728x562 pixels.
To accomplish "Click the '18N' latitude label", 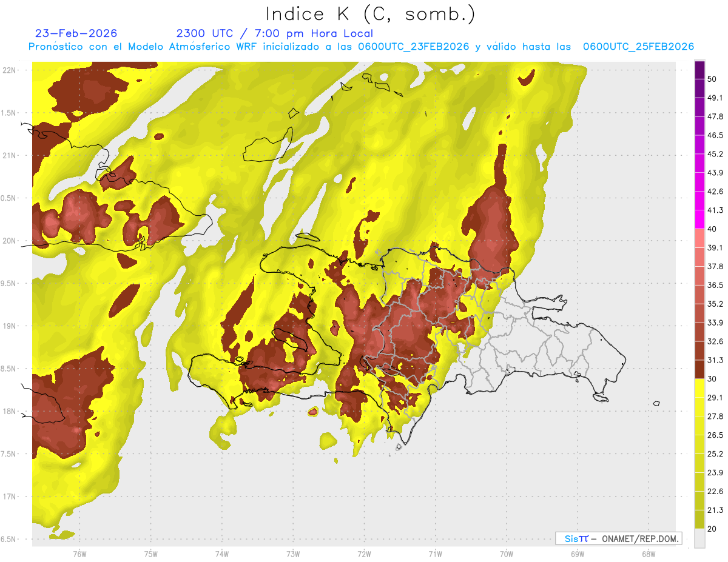I will tap(10, 412).
